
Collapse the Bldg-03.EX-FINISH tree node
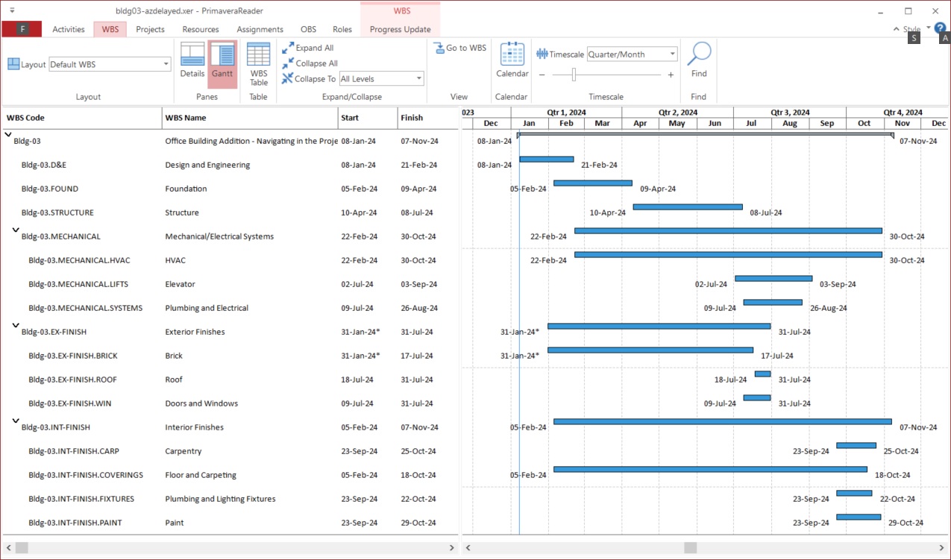(x=16, y=326)
